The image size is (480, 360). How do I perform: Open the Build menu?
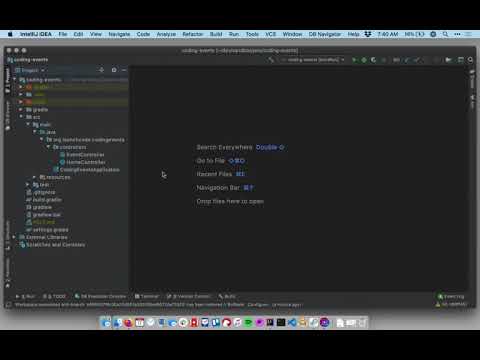216,34
